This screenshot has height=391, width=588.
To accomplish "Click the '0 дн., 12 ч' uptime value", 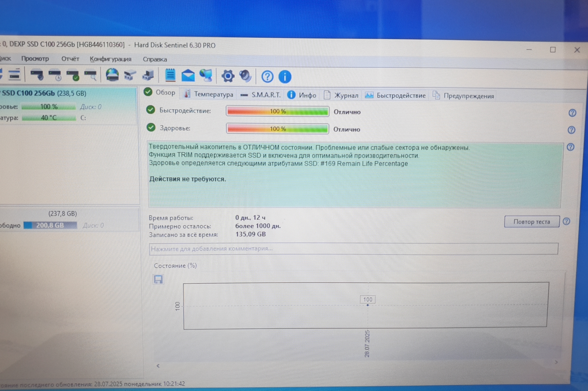I will (x=250, y=218).
